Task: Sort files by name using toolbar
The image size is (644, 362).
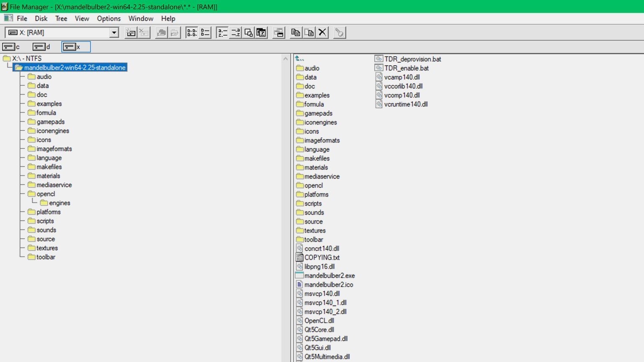Action: coord(222,33)
